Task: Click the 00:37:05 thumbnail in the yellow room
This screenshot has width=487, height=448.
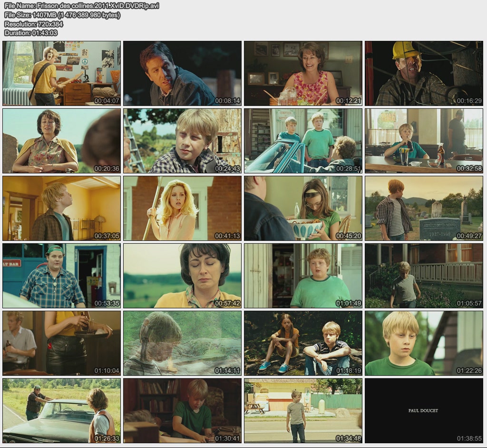Action: click(x=62, y=209)
